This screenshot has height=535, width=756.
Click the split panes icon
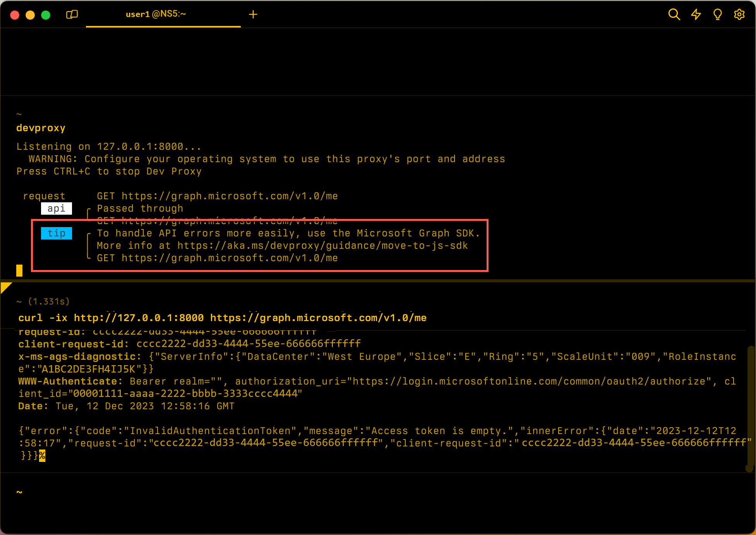coord(72,14)
